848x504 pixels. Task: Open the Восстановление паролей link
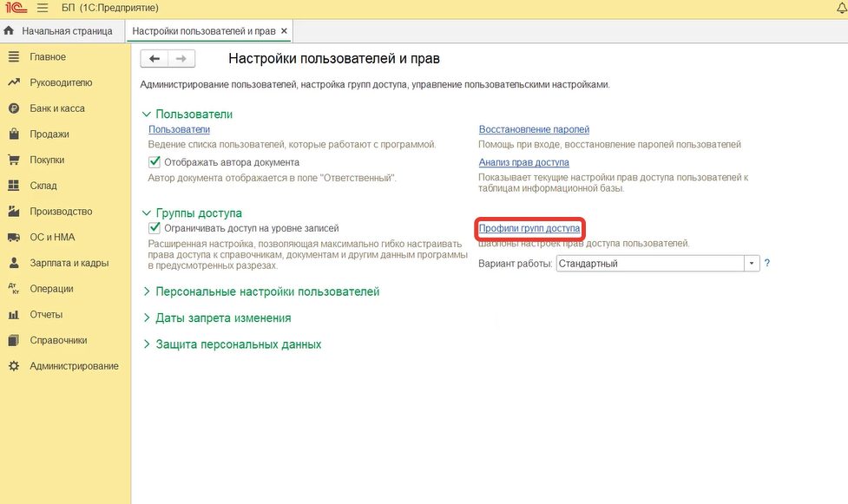[534, 129]
